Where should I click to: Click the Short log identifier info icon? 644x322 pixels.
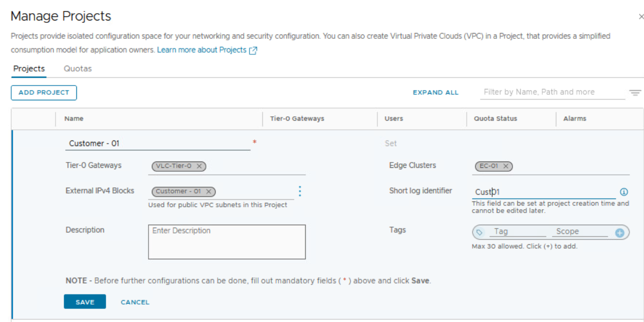624,192
